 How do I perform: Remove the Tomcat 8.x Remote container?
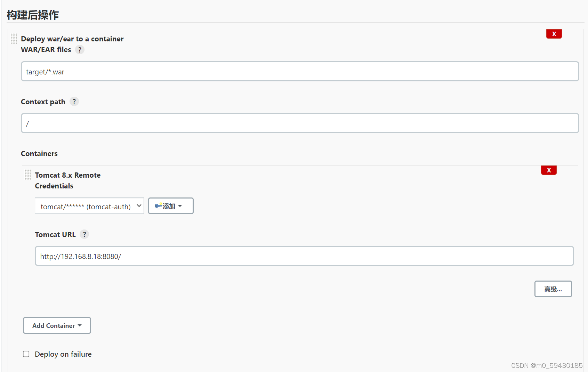[x=549, y=170]
